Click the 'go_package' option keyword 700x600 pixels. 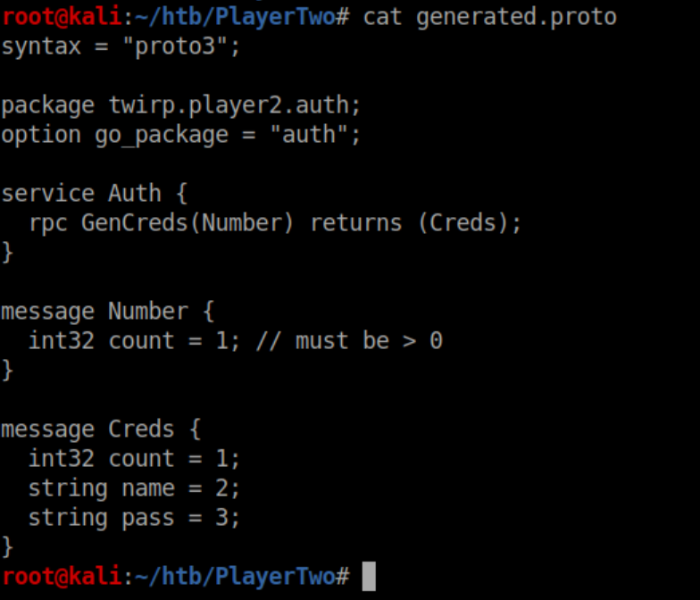(162, 134)
